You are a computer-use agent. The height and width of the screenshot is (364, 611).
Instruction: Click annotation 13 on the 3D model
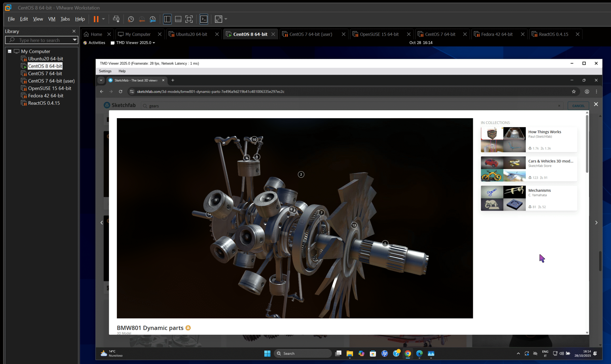[x=354, y=225]
